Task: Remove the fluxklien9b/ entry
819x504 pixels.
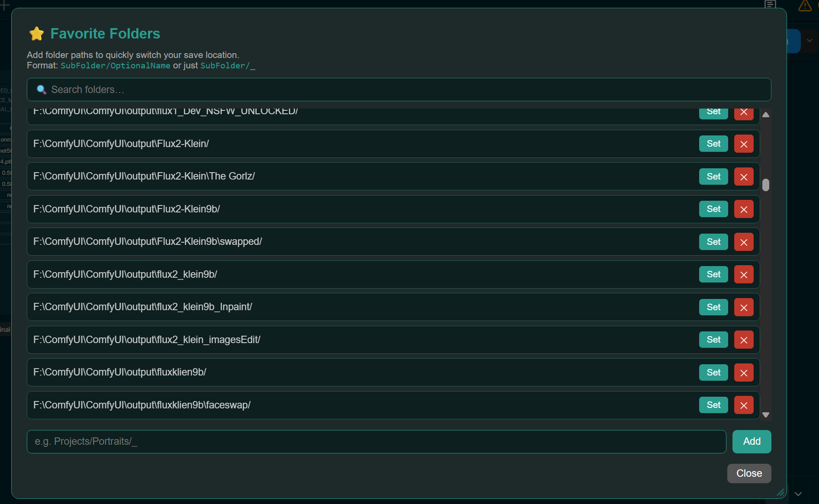Action: 744,372
